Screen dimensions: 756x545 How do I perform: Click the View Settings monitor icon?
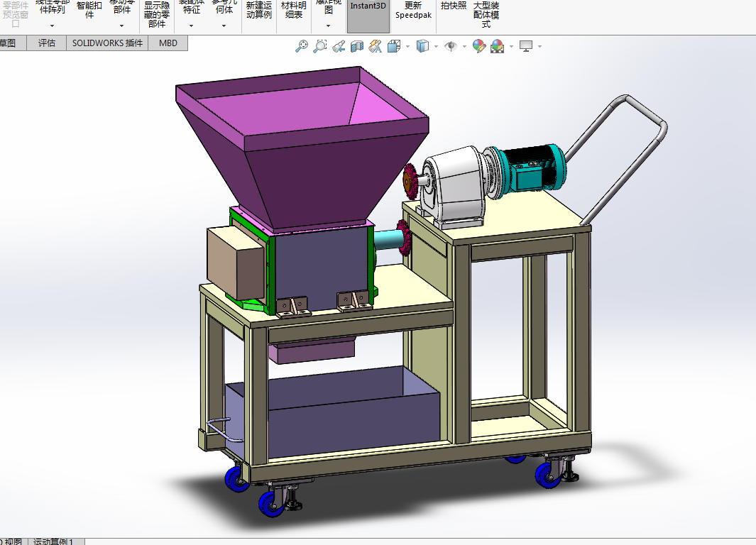(525, 46)
